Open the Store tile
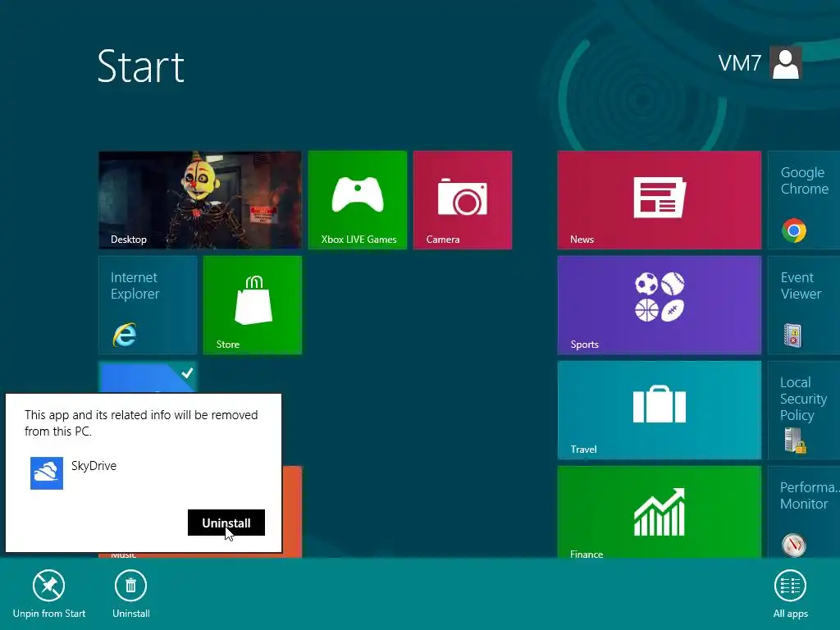 (x=253, y=305)
